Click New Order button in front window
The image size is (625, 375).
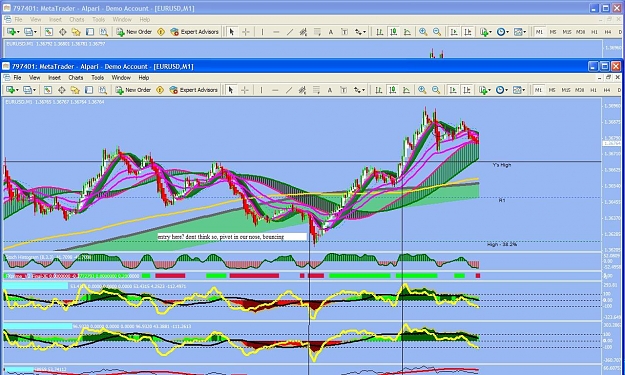(134, 90)
